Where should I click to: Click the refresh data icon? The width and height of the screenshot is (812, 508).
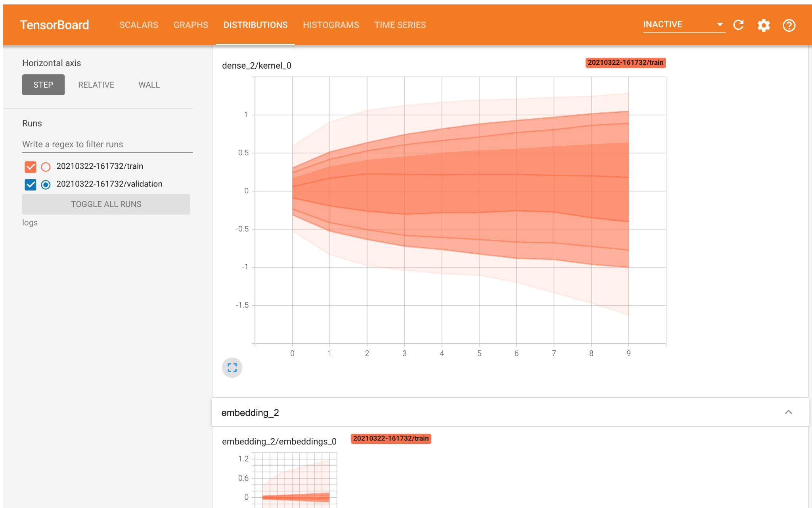[738, 25]
